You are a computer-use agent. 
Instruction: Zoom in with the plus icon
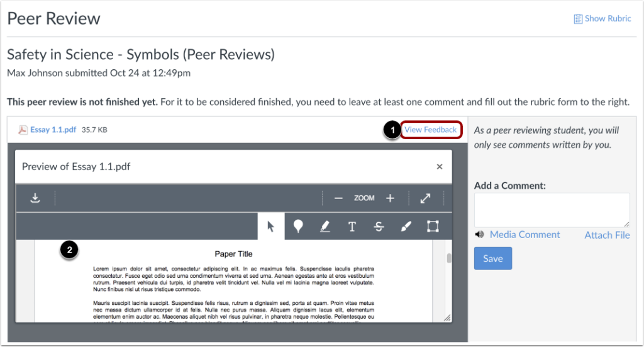(390, 198)
